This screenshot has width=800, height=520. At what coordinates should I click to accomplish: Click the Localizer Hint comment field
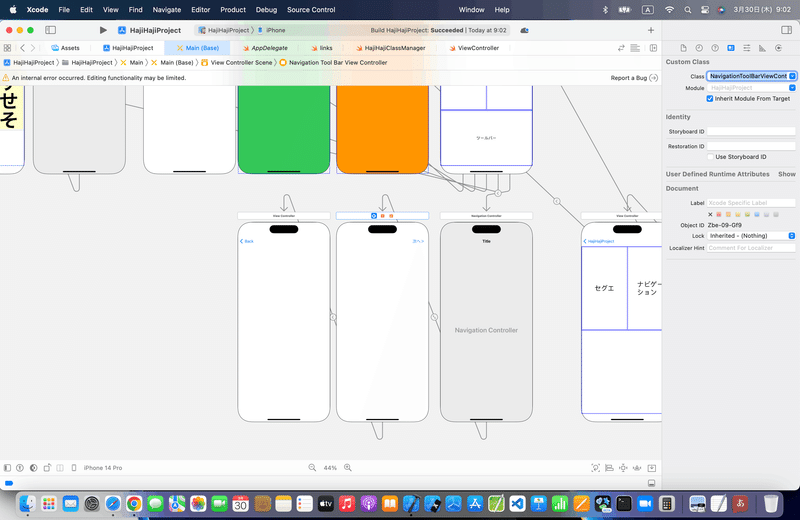pos(751,248)
